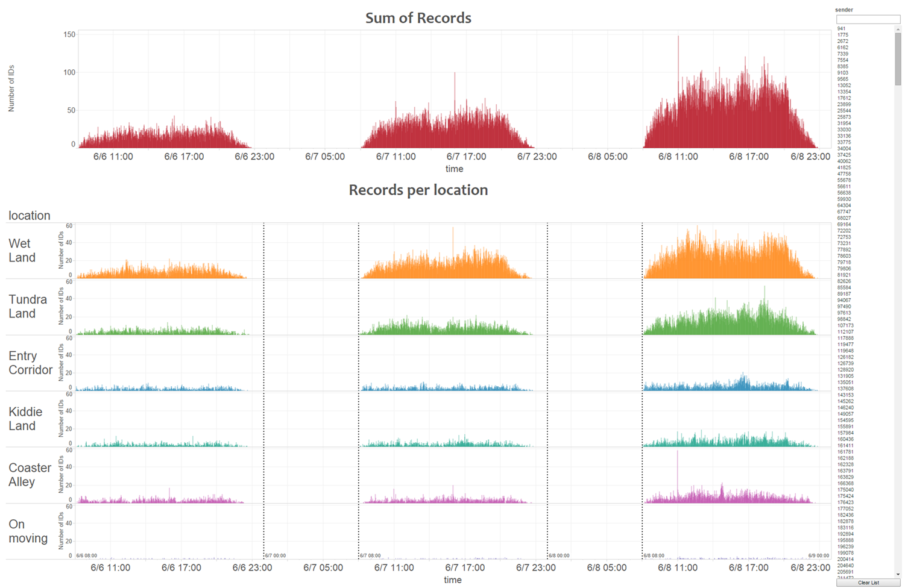
Task: Click the Clear List button
Action: (868, 583)
